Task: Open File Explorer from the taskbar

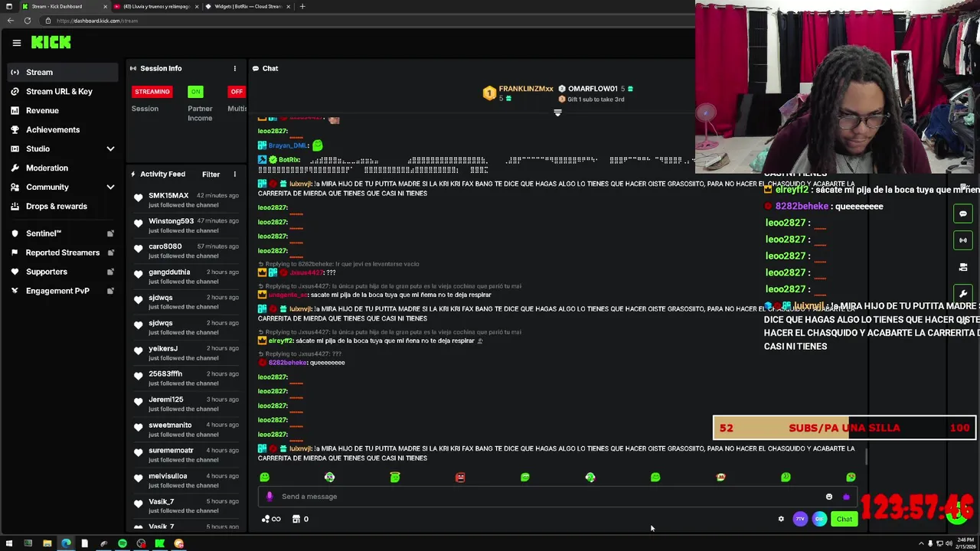Action: pos(47,544)
